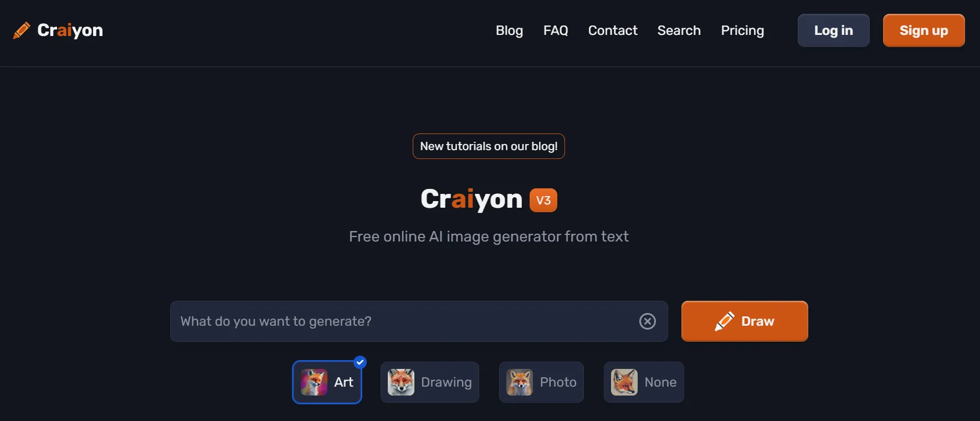Viewport: 980px width, 421px height.
Task: Open the Search page link
Action: [679, 30]
